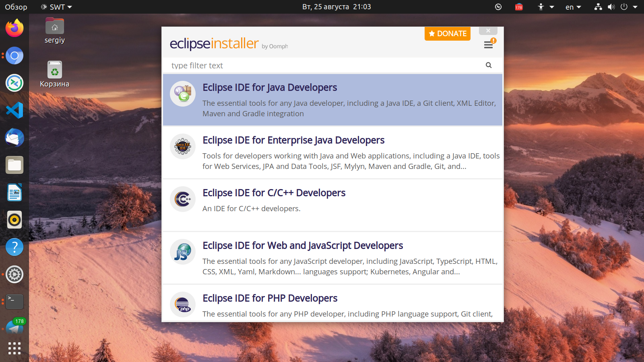The width and height of the screenshot is (644, 362).
Task: Click the Java Developers package icon
Action: (183, 94)
